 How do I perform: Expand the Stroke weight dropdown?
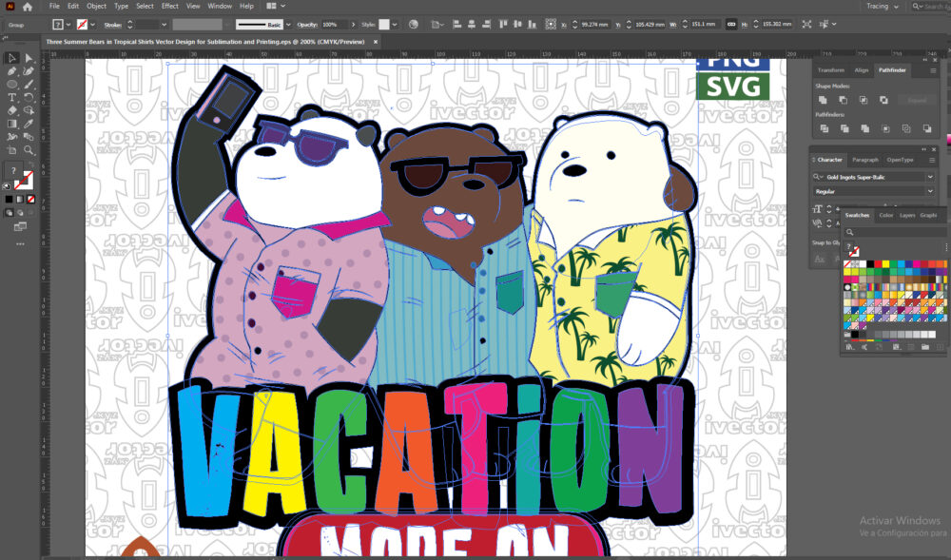164,25
